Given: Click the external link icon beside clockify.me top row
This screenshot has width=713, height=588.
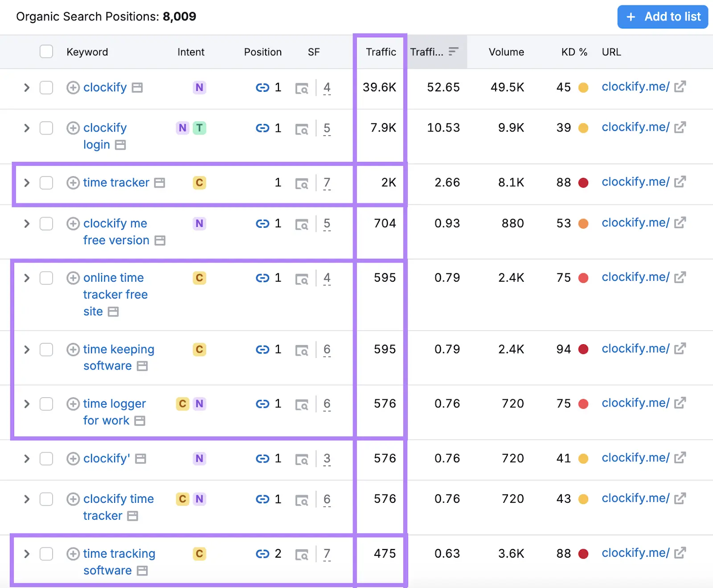Looking at the screenshot, I should coord(680,86).
